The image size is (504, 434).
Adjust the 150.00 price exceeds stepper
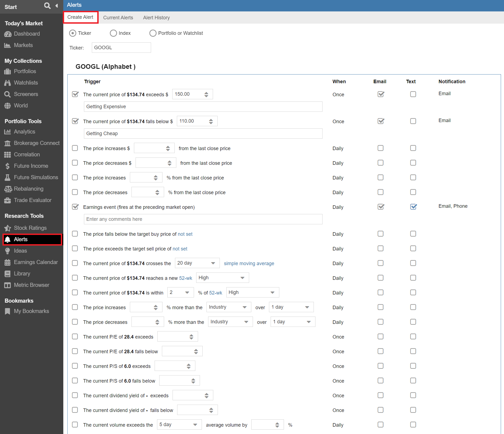tap(206, 94)
